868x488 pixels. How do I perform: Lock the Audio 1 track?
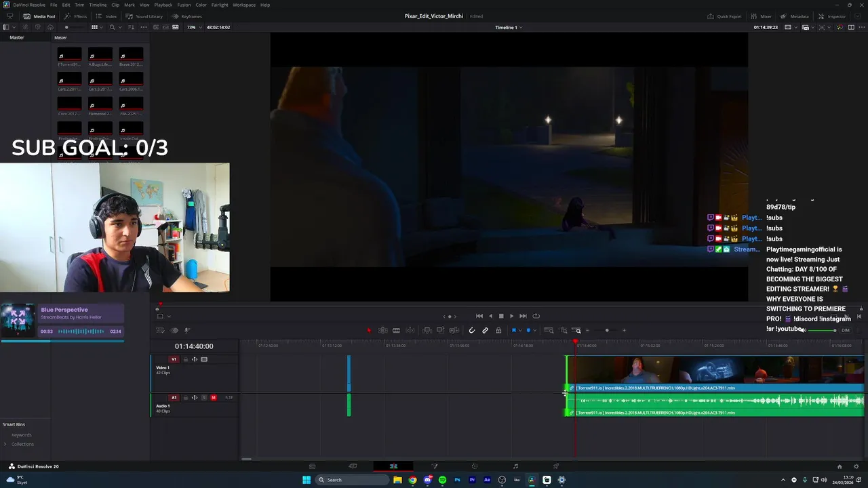[185, 398]
